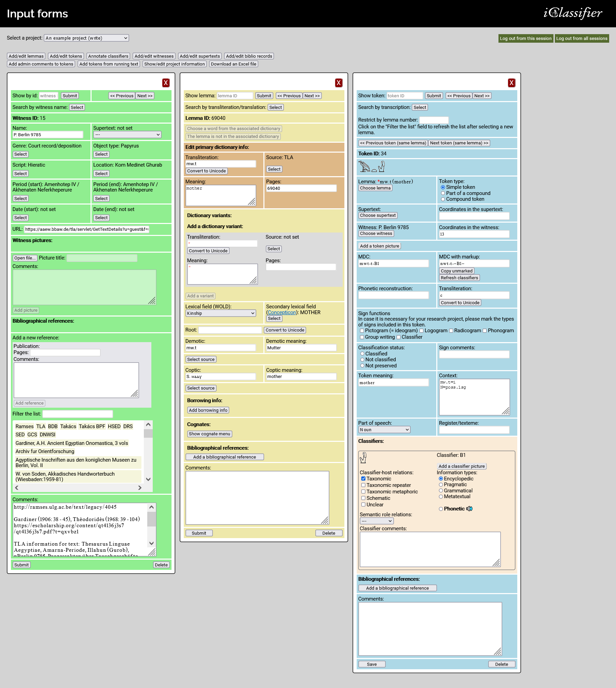Follow the Concepticon link

pyautogui.click(x=282, y=312)
